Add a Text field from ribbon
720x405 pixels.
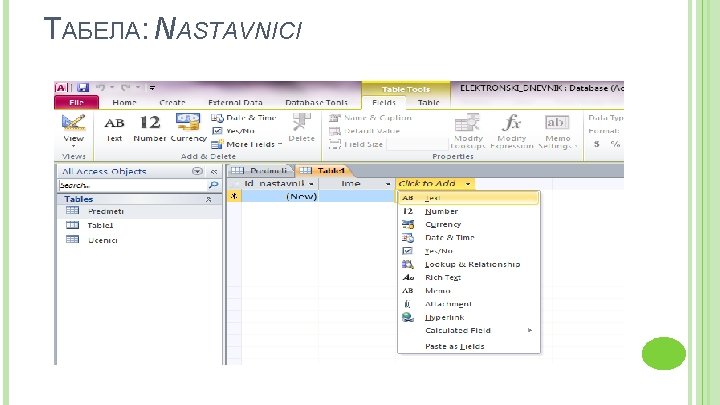[114, 129]
